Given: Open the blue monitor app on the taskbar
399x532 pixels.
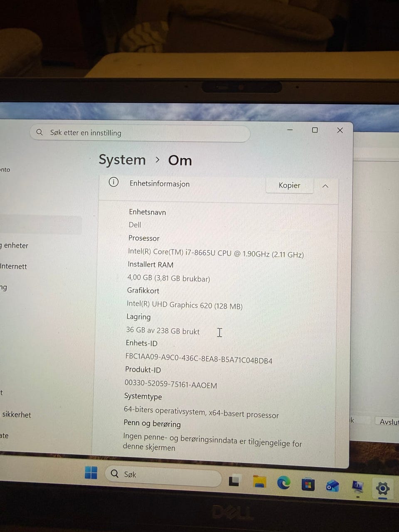Looking at the screenshot, I should [357, 487].
